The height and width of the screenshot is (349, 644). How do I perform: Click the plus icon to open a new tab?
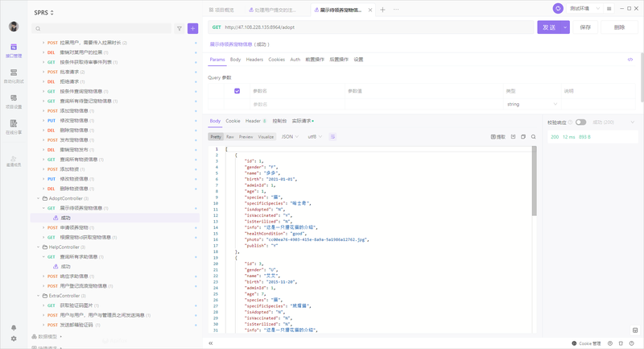coord(382,10)
